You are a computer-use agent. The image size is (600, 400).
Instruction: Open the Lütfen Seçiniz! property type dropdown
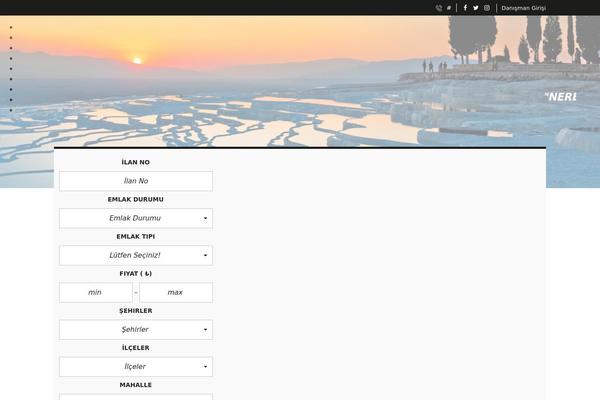[136, 255]
